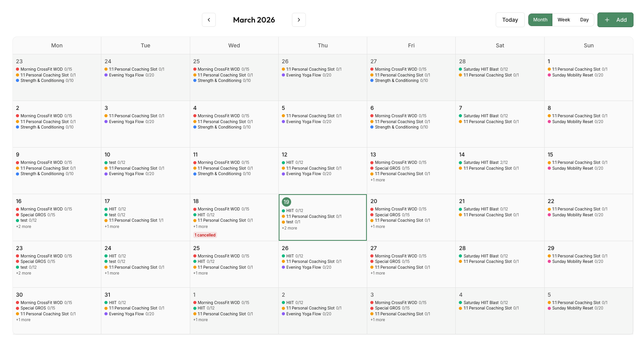The image size is (644, 346).
Task: Expand +1 more on Monday 30
Action: coord(23,320)
